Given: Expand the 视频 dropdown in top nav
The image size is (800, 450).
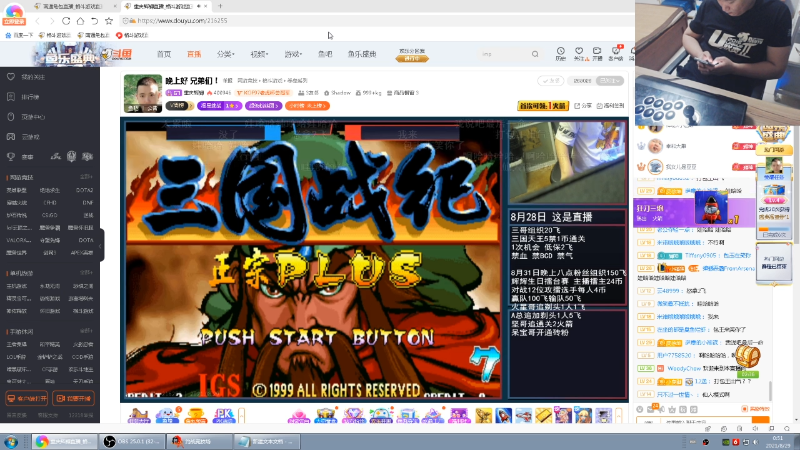Looking at the screenshot, I should point(259,54).
